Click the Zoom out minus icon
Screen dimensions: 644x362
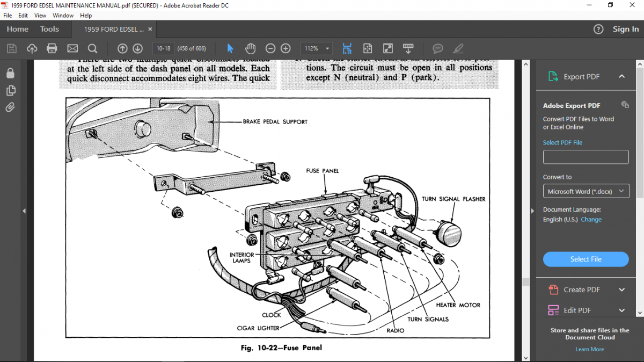click(x=270, y=48)
